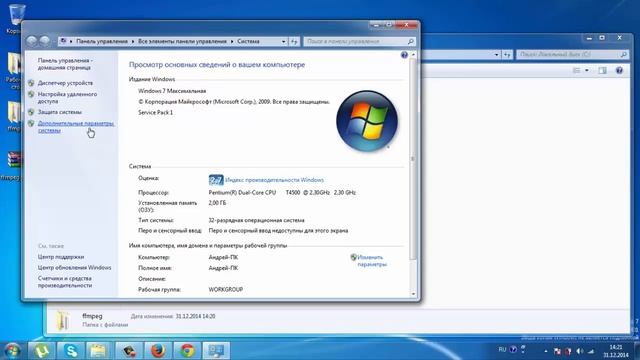This screenshot has width=640, height=360.
Task: Click the network signal tray icon
Action: pos(591,351)
